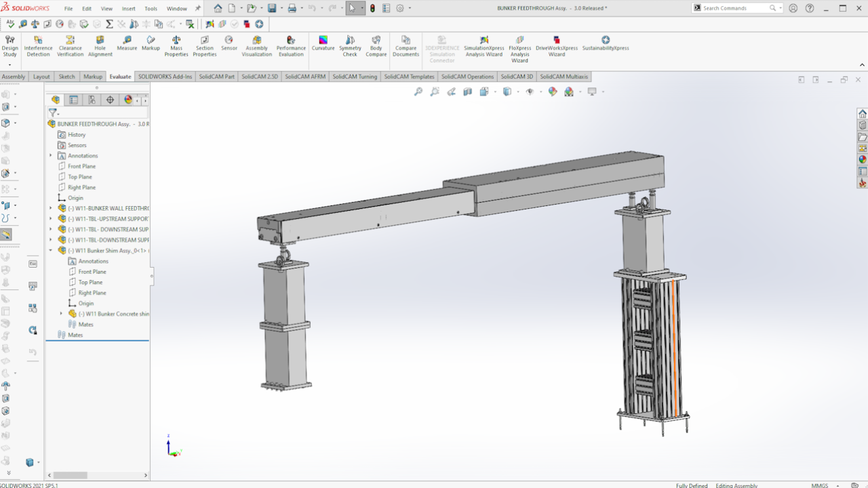Click the Compare Documents button
Viewport: 868px width, 488px height.
click(x=406, y=45)
